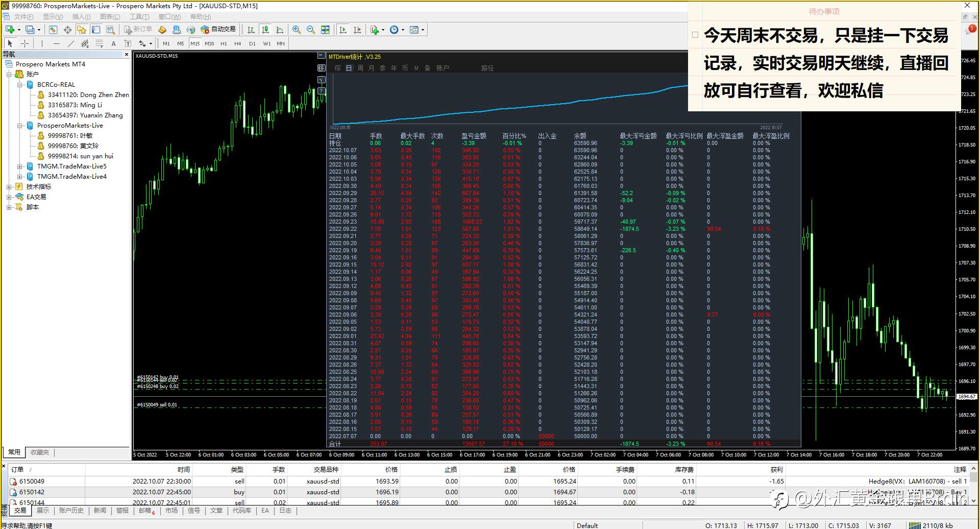Open the 图表 menu
This screenshot has height=529, width=980.
[110, 17]
